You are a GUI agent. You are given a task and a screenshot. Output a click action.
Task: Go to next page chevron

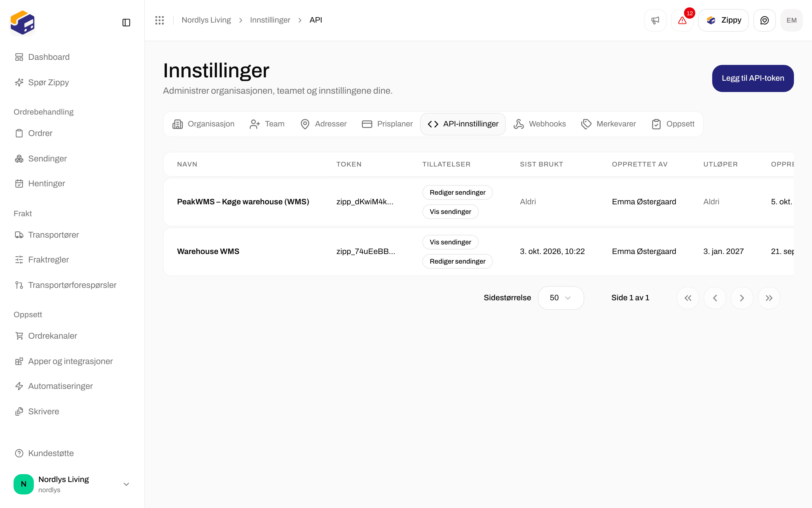pyautogui.click(x=742, y=298)
